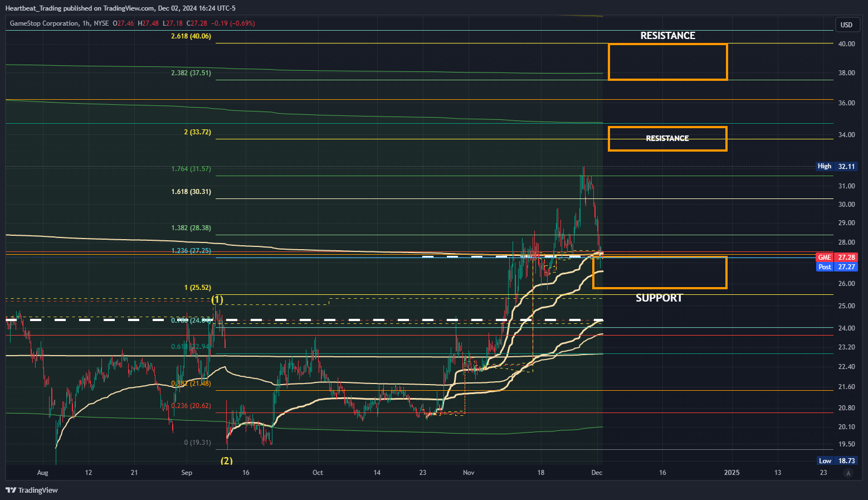Click the RESISTANCE label above the 40.00 box
Viewport: 868px width, 500px height.
pos(667,36)
